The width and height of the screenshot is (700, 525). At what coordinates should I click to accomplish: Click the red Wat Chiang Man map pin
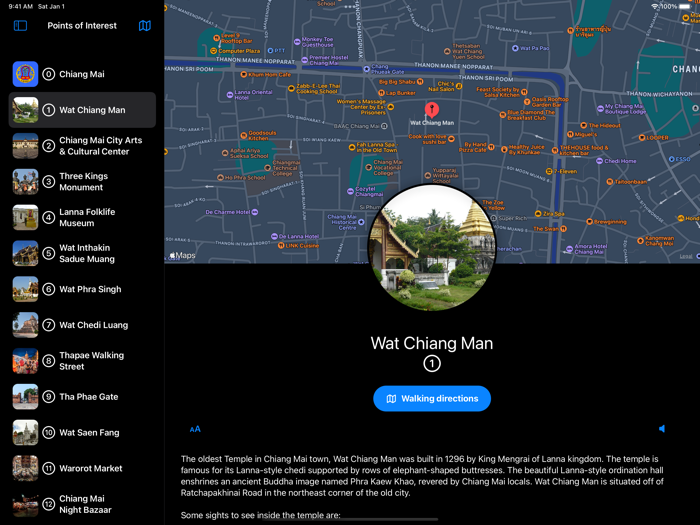coord(432,110)
